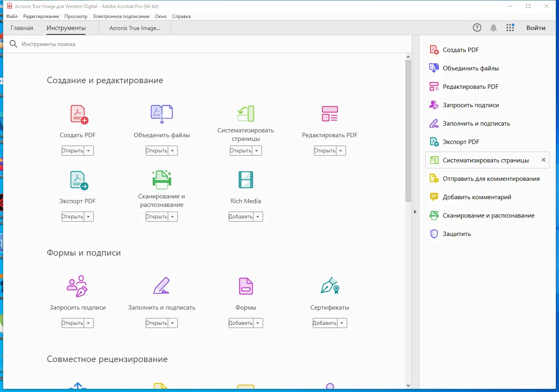
Task: Click Добавить button under Сертификаты
Action: [x=325, y=323]
